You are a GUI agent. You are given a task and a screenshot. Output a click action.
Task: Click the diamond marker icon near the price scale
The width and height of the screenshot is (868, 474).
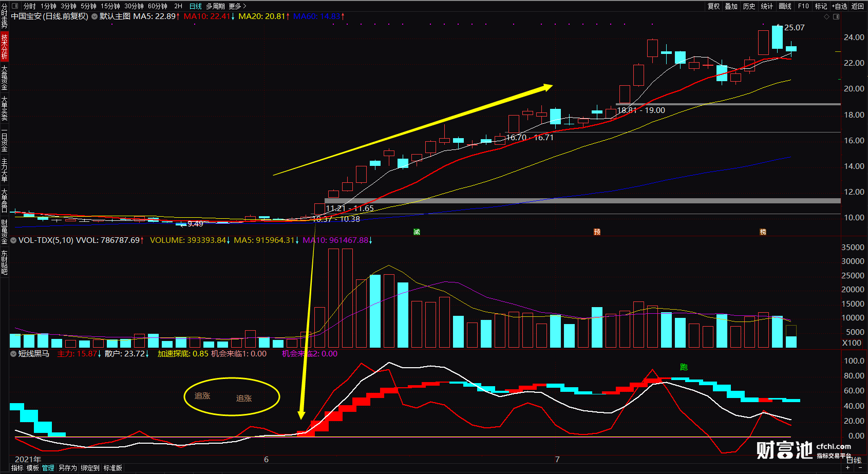coord(826,16)
